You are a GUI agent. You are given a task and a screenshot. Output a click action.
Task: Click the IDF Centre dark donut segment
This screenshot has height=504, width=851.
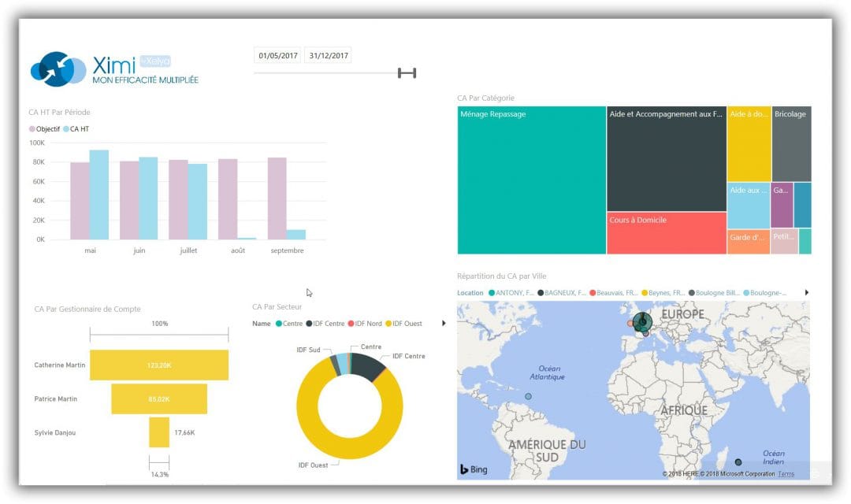(x=368, y=366)
